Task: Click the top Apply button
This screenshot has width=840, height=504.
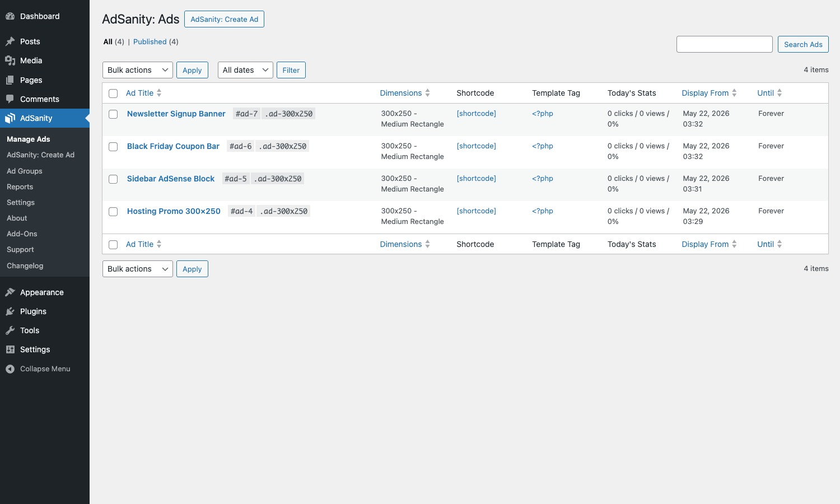Action: coord(192,70)
